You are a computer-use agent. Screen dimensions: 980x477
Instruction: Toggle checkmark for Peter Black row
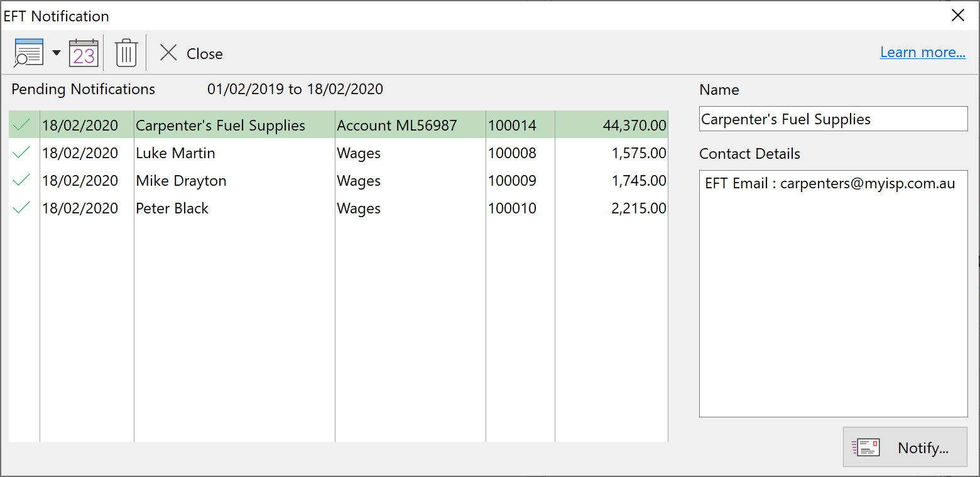click(21, 208)
